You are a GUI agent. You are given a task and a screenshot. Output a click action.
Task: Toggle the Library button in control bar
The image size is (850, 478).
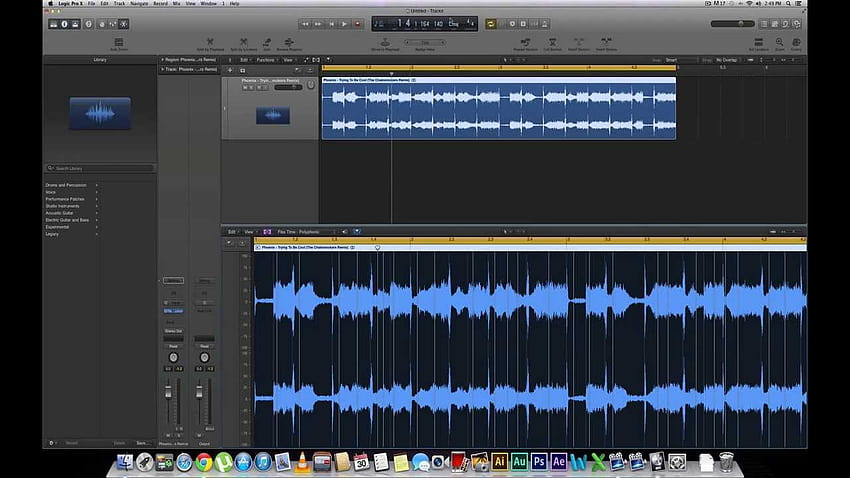[x=54, y=24]
